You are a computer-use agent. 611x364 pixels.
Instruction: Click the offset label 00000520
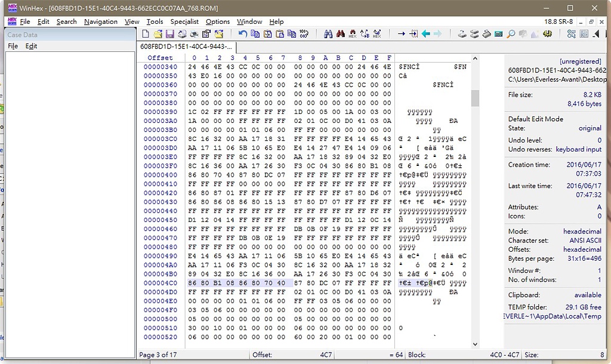tap(160, 337)
